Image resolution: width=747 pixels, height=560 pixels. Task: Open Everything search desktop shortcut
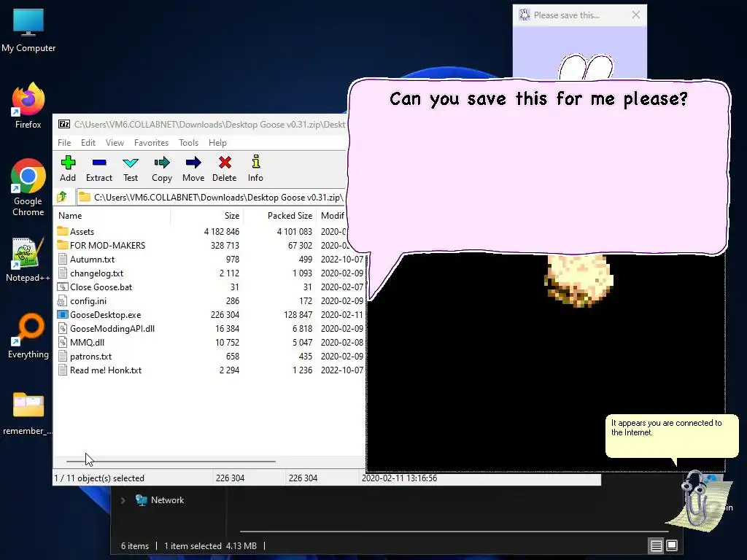(x=28, y=335)
